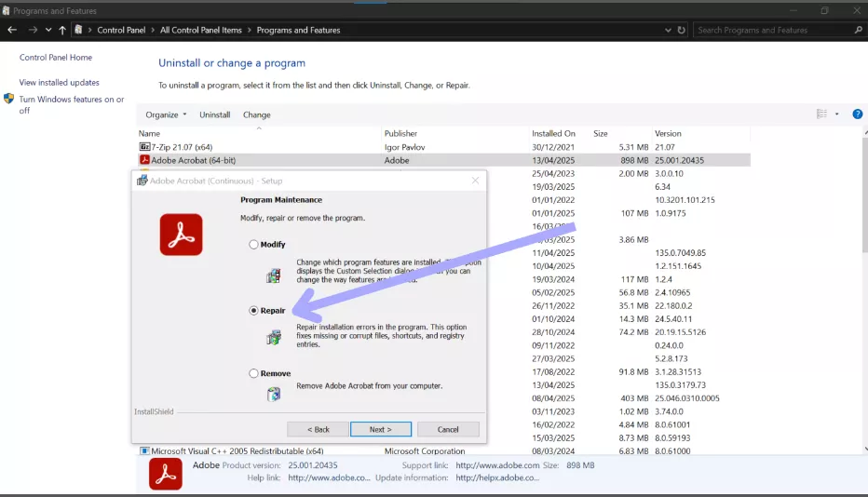Select the 7-Zip 21.07 (x64) row
This screenshot has width=868, height=497.
pyautogui.click(x=443, y=147)
